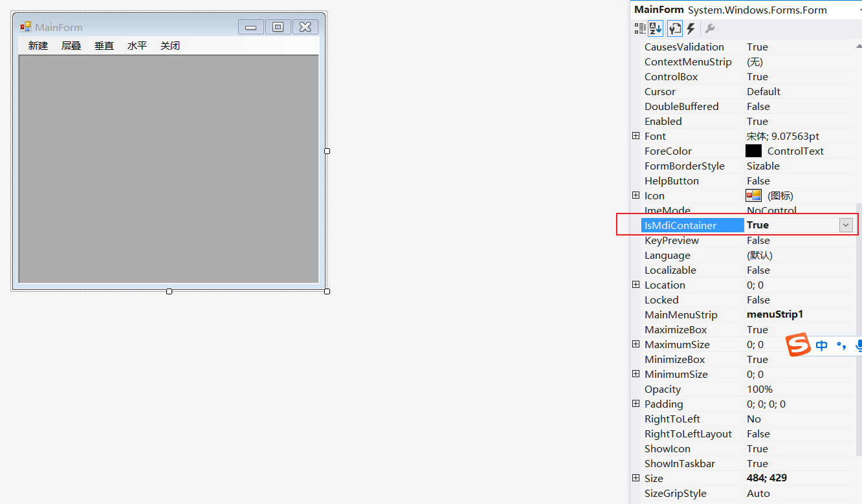This screenshot has width=862, height=504.
Task: Click the Icon property's image thumbnail
Action: click(753, 195)
